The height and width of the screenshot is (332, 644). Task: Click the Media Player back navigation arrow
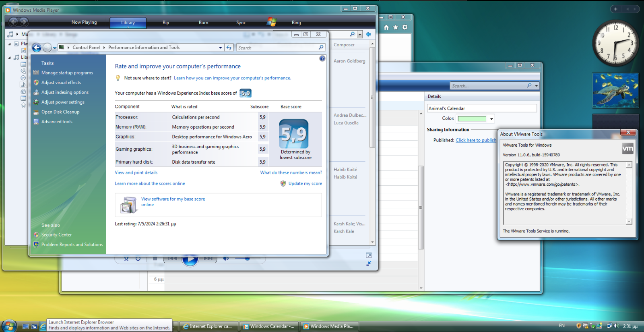13,22
